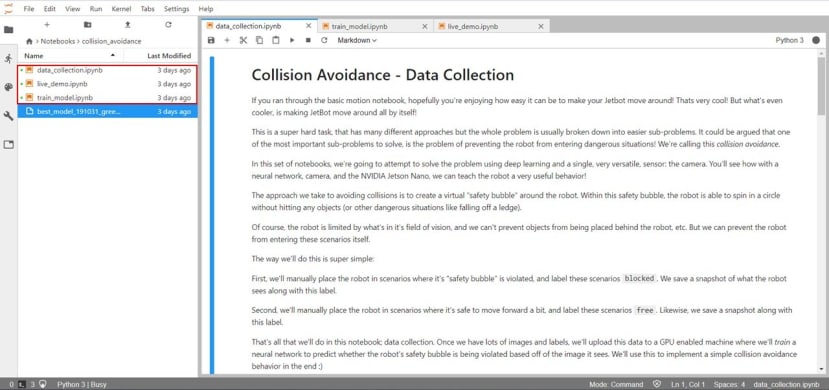Sort files by Last Modified column
Screen dimensions: 829x390
(x=161, y=55)
